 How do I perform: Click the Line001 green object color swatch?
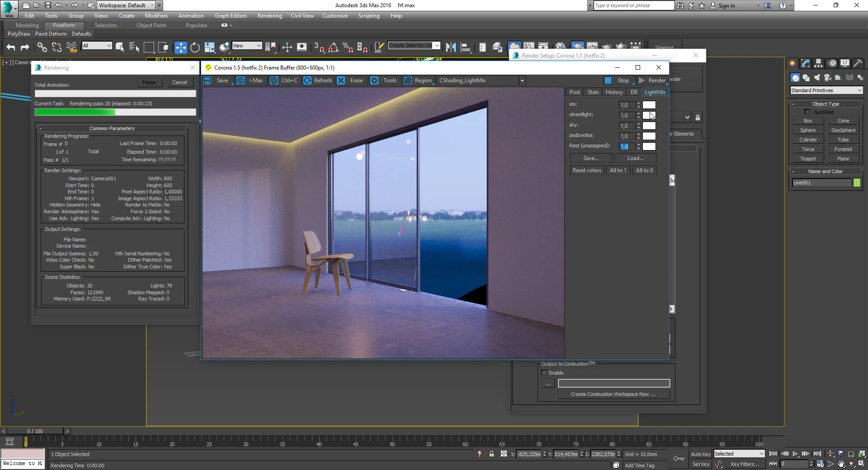point(857,183)
